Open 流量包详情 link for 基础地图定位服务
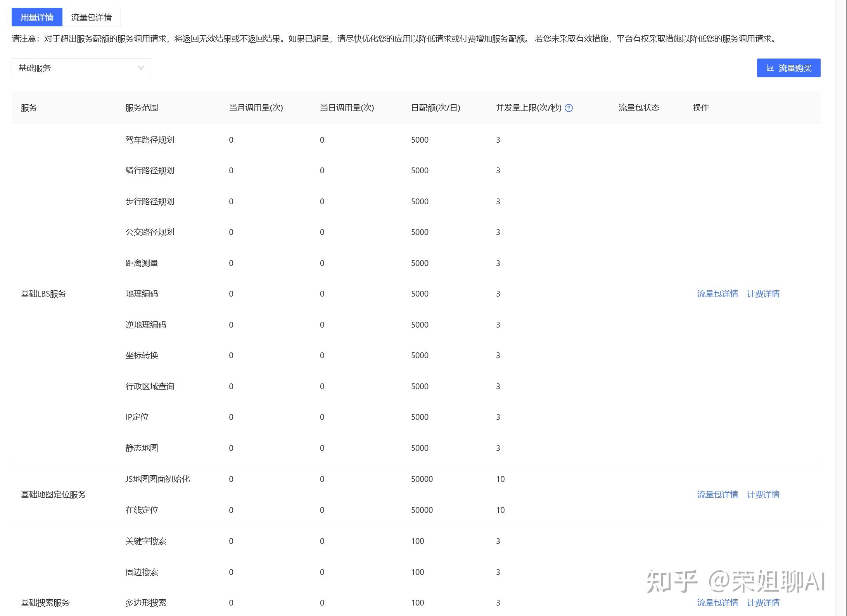847x616 pixels. (717, 495)
